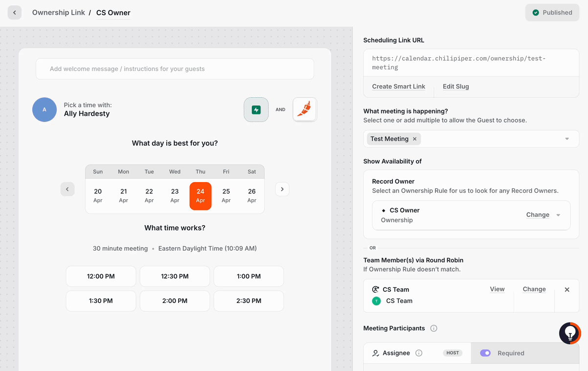Pick Friday 25 Apr
Viewport: 588px width, 371px height.
226,196
